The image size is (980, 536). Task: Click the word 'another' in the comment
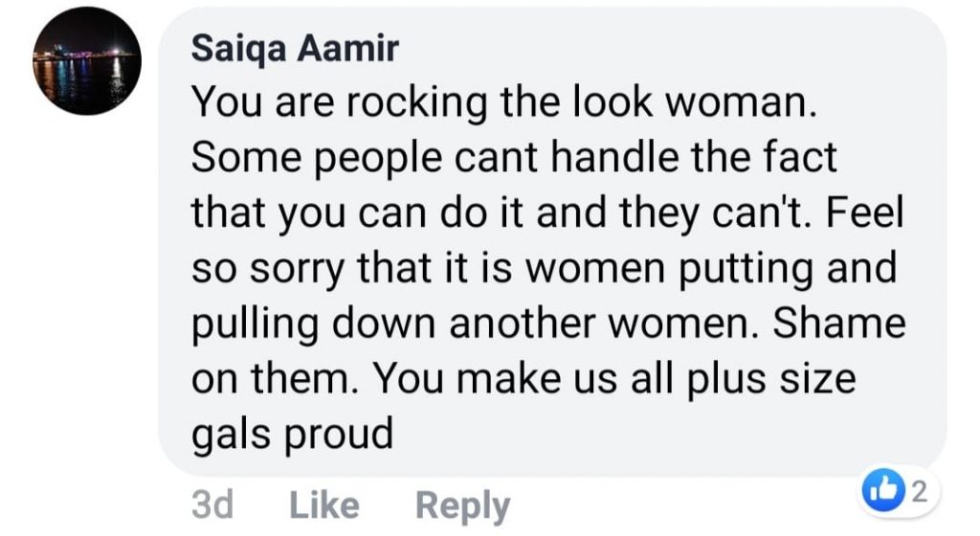point(522,323)
